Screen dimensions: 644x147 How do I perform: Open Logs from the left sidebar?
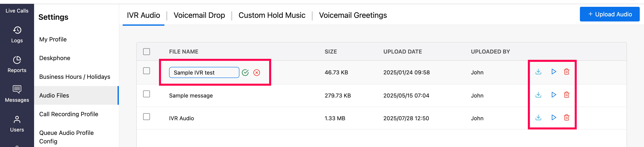coord(17,35)
